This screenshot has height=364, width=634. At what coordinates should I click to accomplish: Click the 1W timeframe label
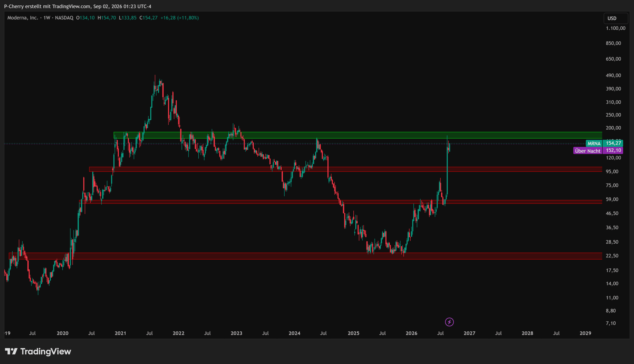pyautogui.click(x=47, y=18)
